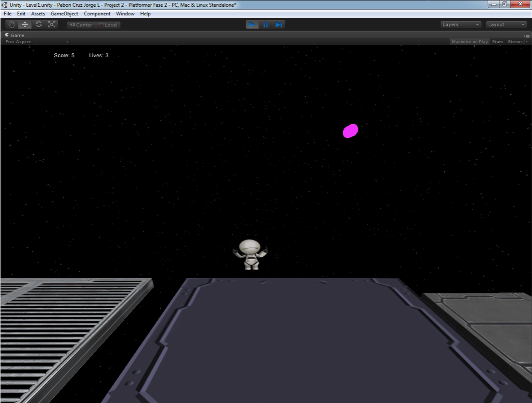Toggle the Local coordinate space button
Screen dimensions: 532x403
[x=108, y=25]
